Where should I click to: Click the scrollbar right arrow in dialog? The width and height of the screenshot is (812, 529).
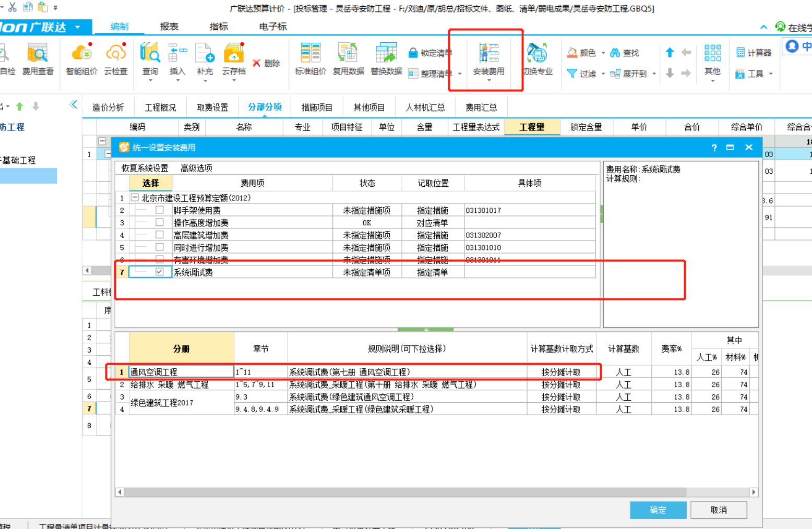tap(753, 492)
